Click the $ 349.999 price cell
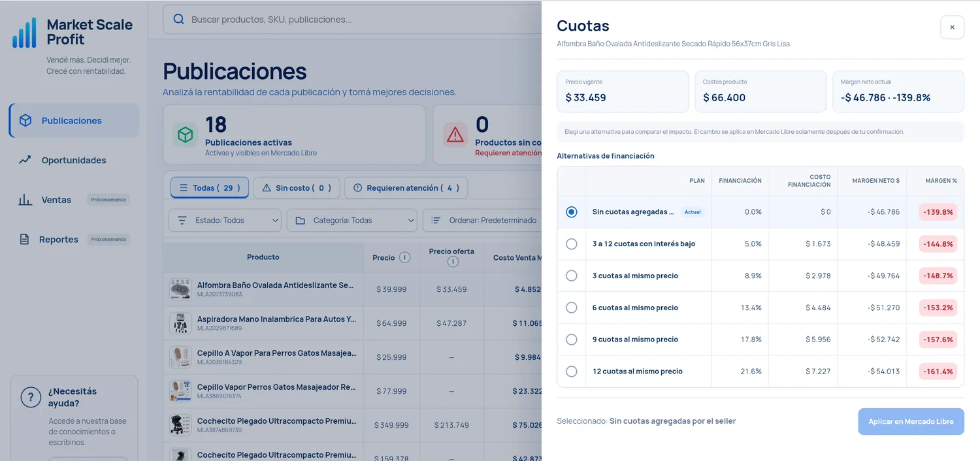Viewport: 980px width, 461px height. [391, 425]
